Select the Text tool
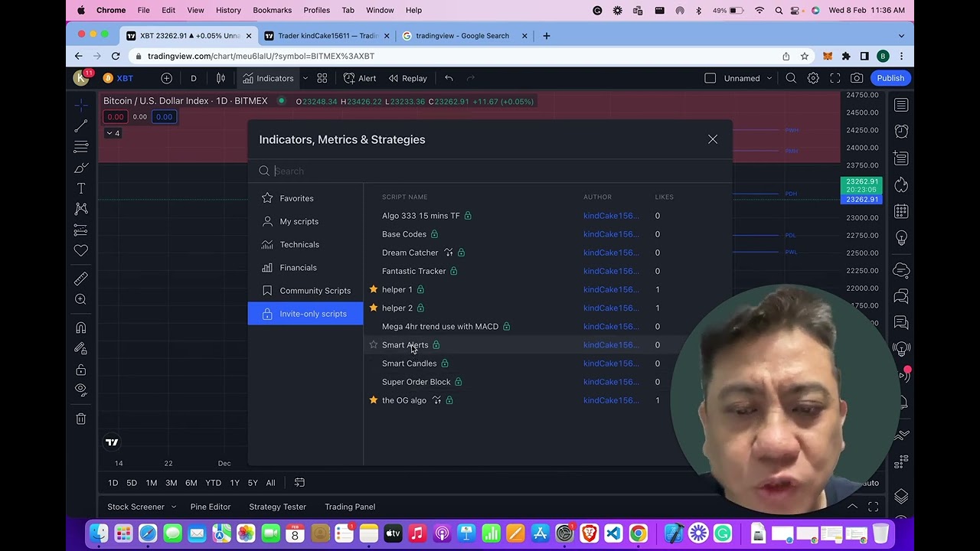The height and width of the screenshot is (551, 980). (x=81, y=188)
